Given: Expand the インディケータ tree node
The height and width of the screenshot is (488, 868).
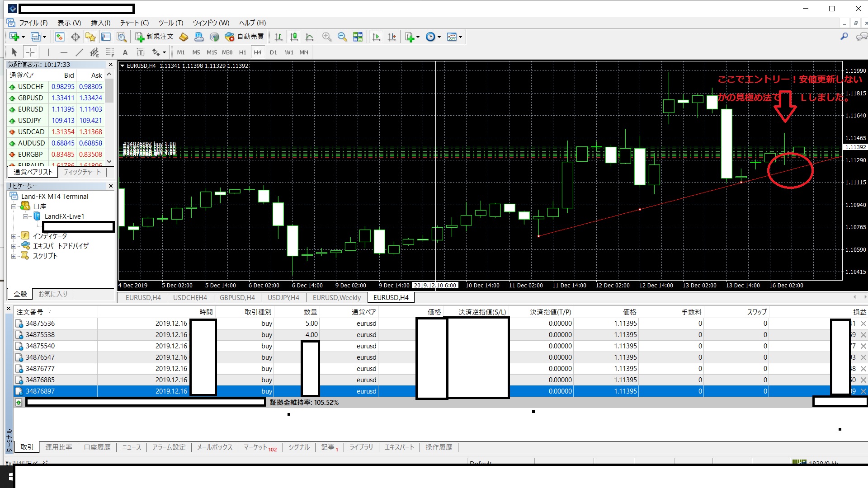Looking at the screenshot, I should coord(14,236).
